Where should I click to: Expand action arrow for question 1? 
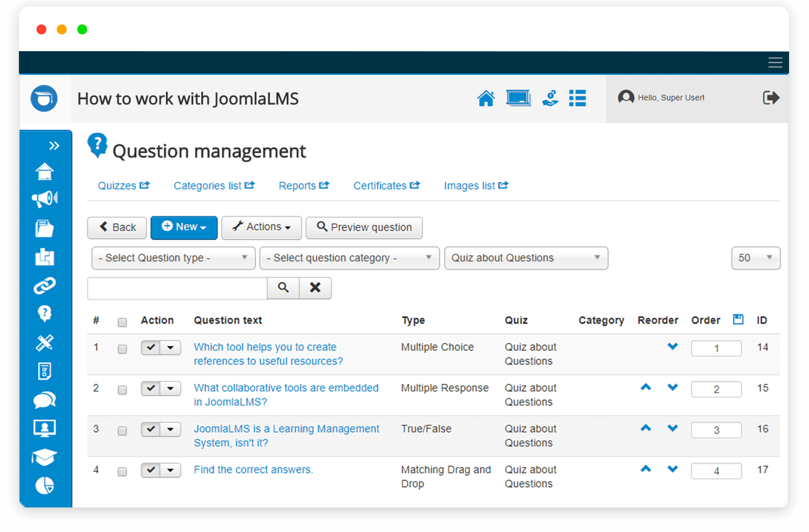pyautogui.click(x=170, y=348)
